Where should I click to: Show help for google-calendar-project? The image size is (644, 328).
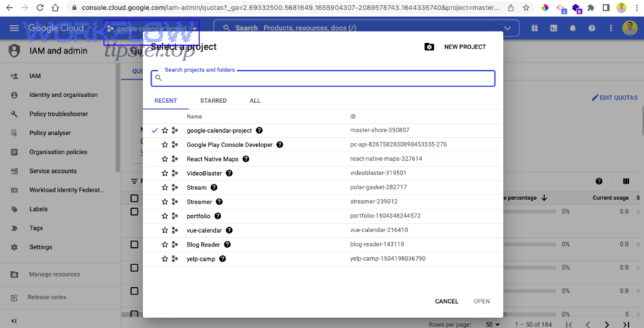tap(259, 130)
